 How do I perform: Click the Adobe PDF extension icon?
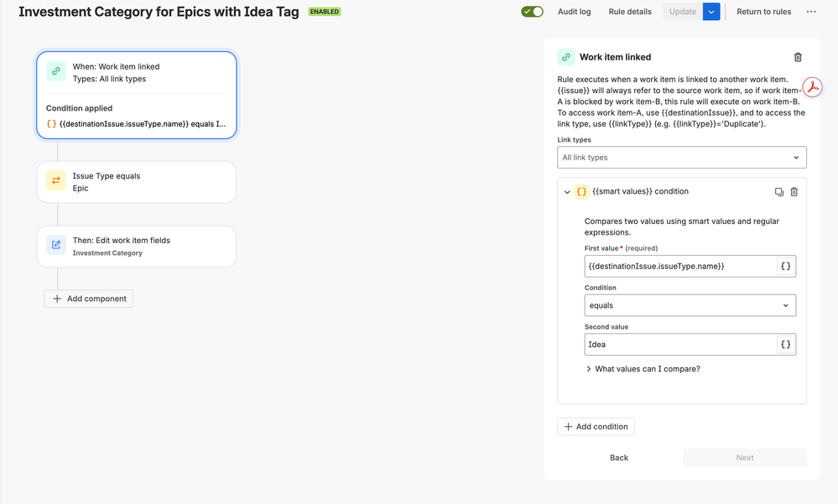814,87
